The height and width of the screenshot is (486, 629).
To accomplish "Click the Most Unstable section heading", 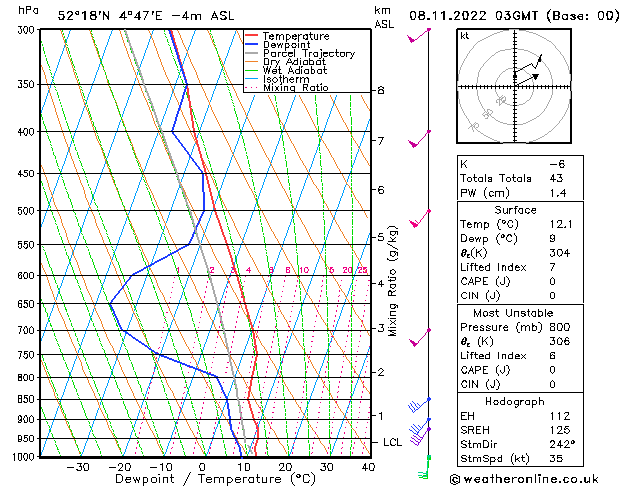I will [513, 313].
